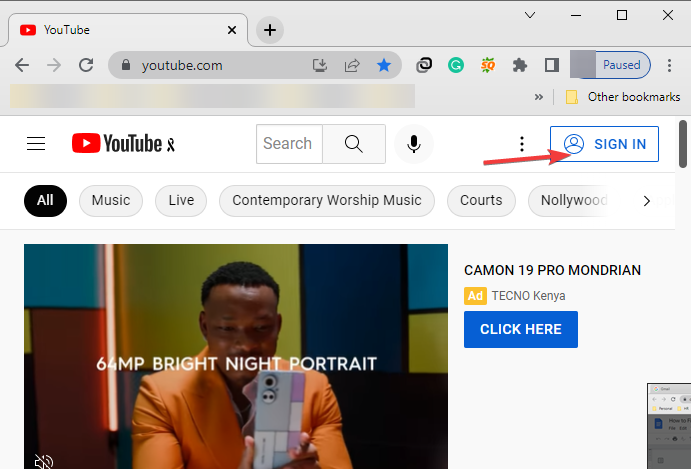Viewport: 691px width, 469px height.
Task: Go forward in browser history
Action: coord(54,65)
